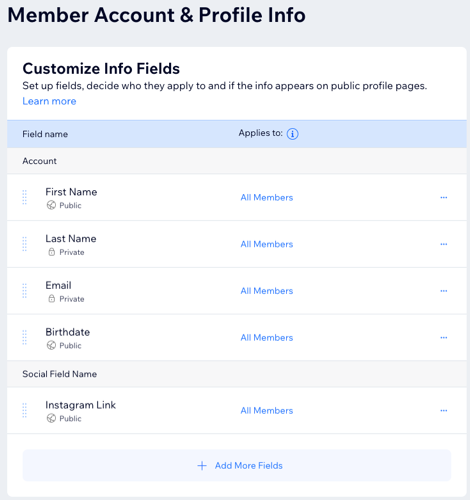Click the drag handle of First Name row

click(x=24, y=197)
